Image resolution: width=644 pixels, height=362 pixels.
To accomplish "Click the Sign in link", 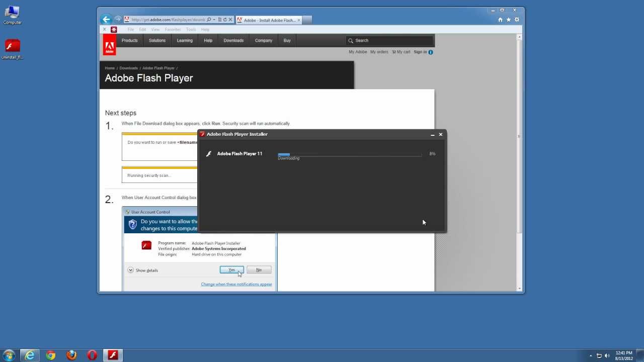I will point(420,52).
